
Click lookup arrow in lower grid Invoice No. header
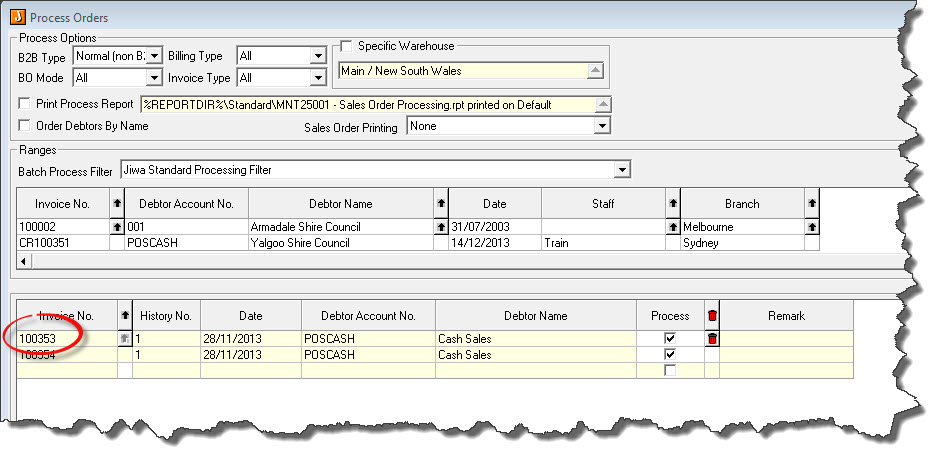tap(125, 315)
